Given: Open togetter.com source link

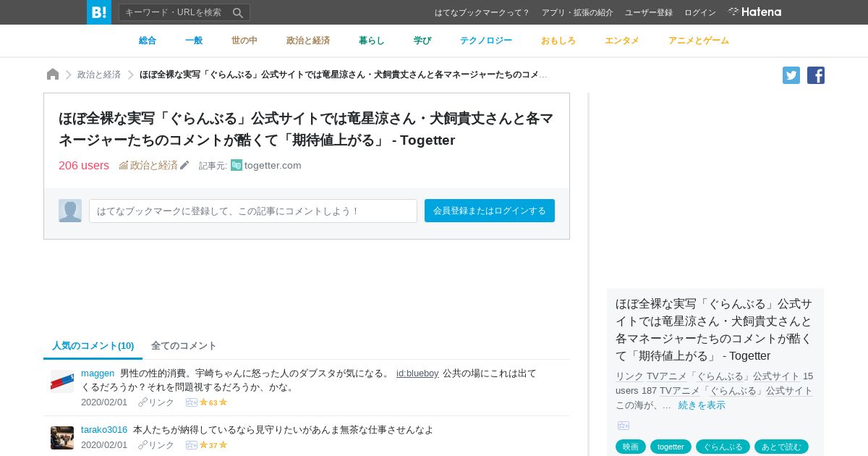Looking at the screenshot, I should tap(273, 165).
